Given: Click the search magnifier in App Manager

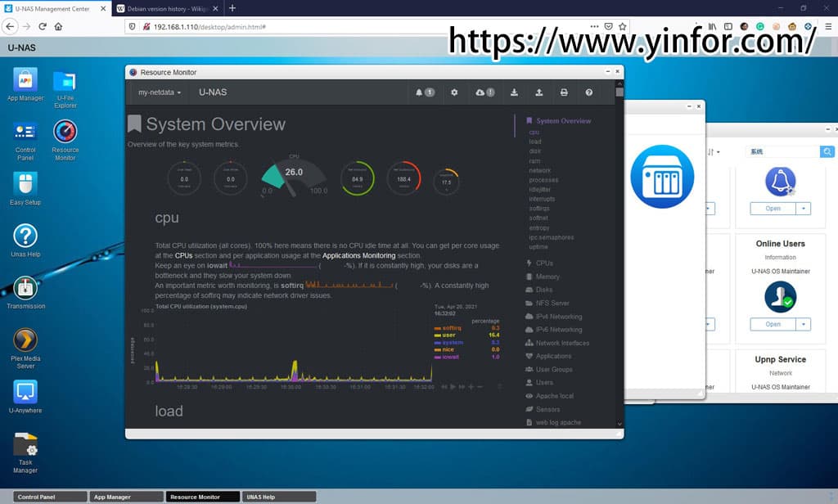Looking at the screenshot, I should tap(827, 152).
